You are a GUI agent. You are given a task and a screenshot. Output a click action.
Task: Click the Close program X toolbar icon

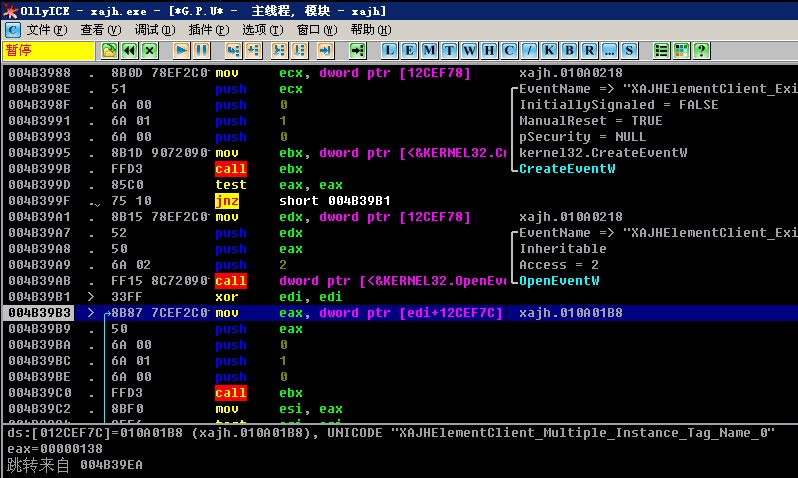149,50
